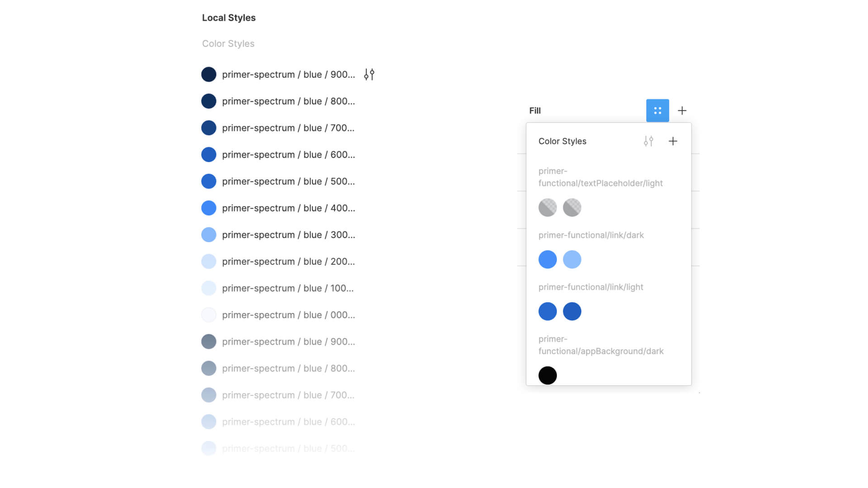Click plus icon in Color Styles popup header
This screenshot has width=868, height=488.
(673, 141)
